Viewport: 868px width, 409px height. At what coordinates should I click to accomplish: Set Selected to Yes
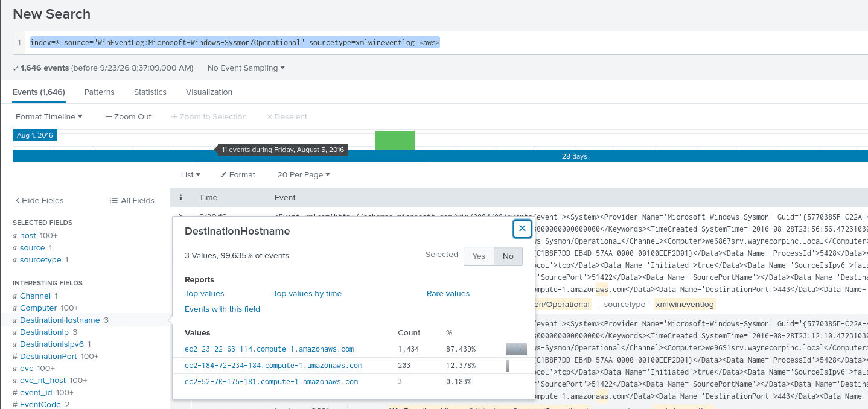click(x=479, y=256)
